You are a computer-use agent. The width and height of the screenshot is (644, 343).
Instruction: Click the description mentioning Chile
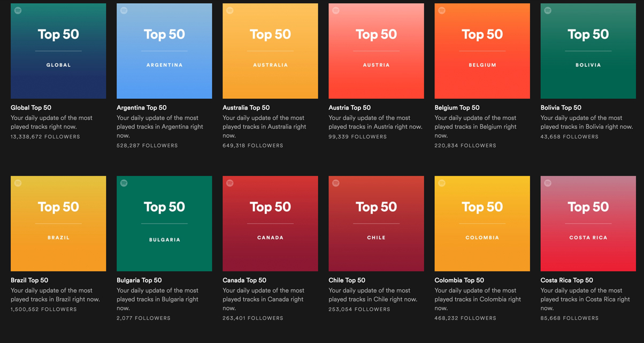pyautogui.click(x=373, y=295)
